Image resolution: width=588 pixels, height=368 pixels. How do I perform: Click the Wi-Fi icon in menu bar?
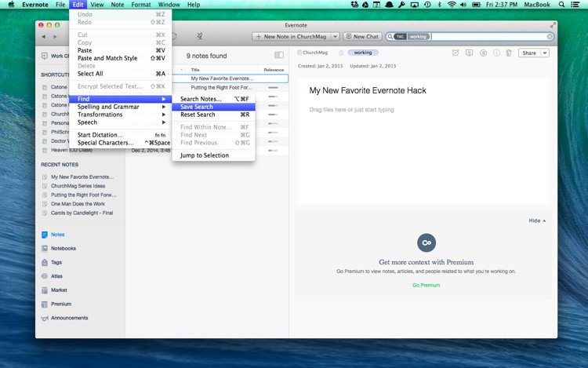coord(452,5)
